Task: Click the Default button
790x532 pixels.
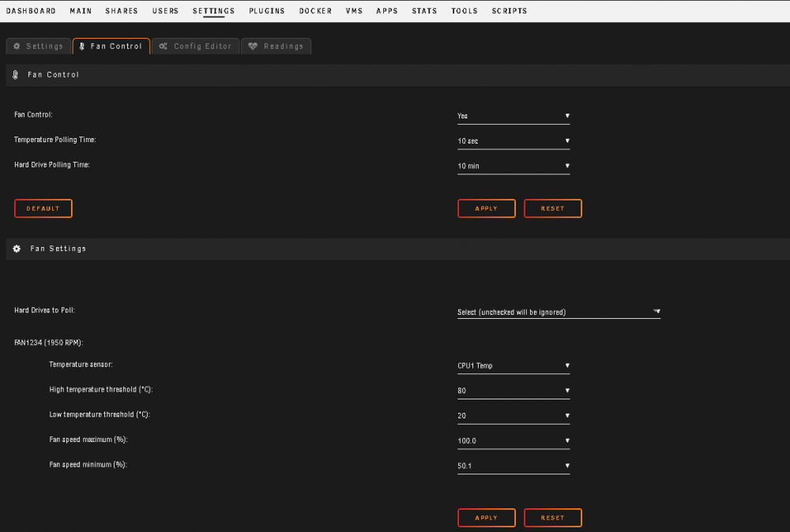Action: pyautogui.click(x=43, y=208)
